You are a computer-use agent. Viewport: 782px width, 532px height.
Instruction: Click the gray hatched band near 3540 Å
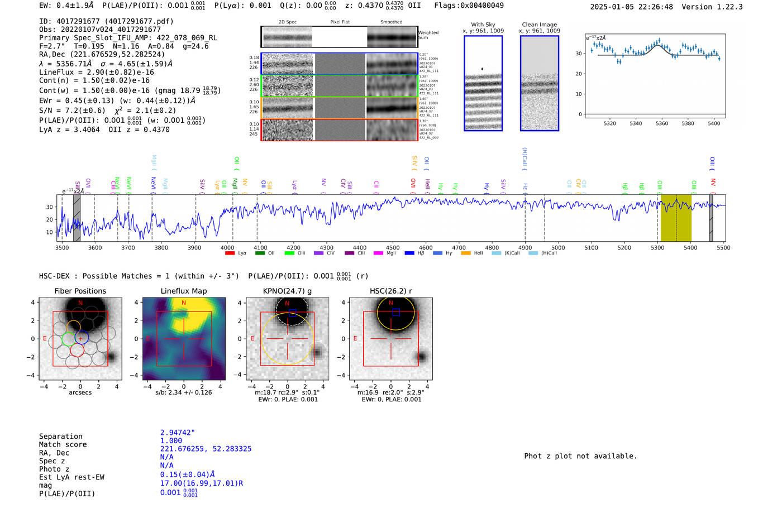(x=77, y=218)
